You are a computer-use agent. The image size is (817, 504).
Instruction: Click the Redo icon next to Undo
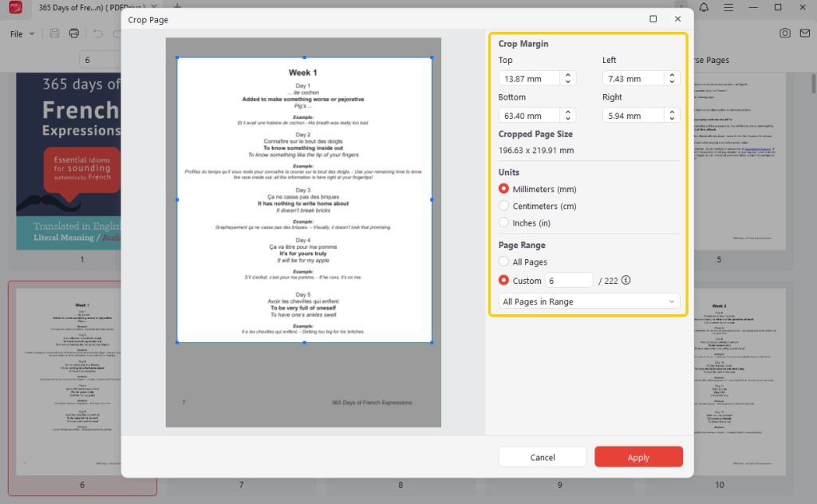pos(116,33)
